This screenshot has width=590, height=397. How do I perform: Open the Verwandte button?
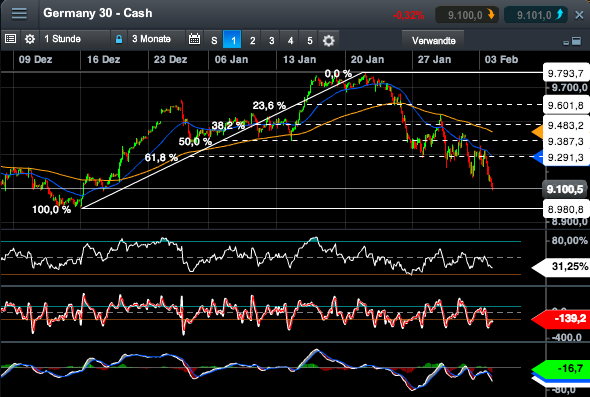pyautogui.click(x=433, y=40)
